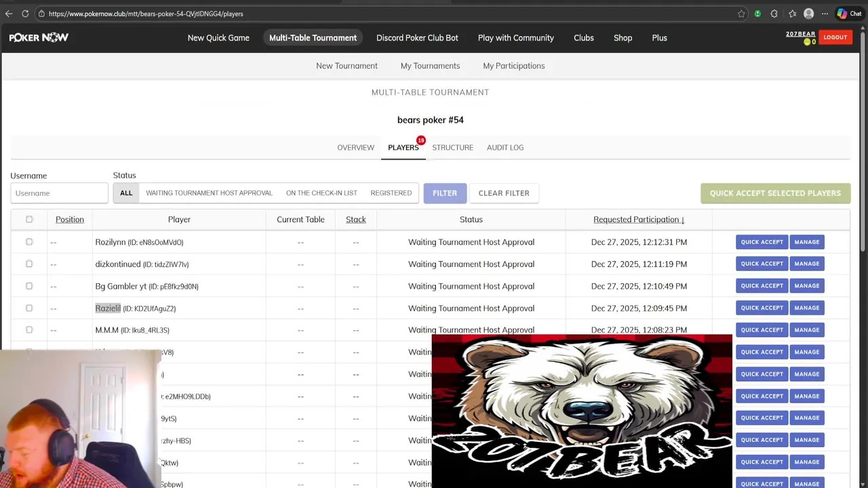Click timestamp Dec 27, 2025, 12:11:19 PM
The image size is (868, 488).
639,264
